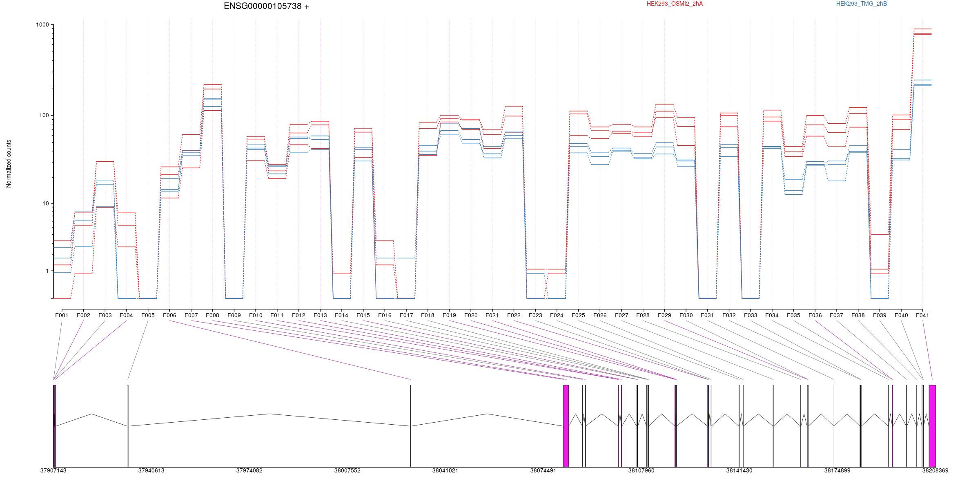Select exon label E038

[858, 315]
